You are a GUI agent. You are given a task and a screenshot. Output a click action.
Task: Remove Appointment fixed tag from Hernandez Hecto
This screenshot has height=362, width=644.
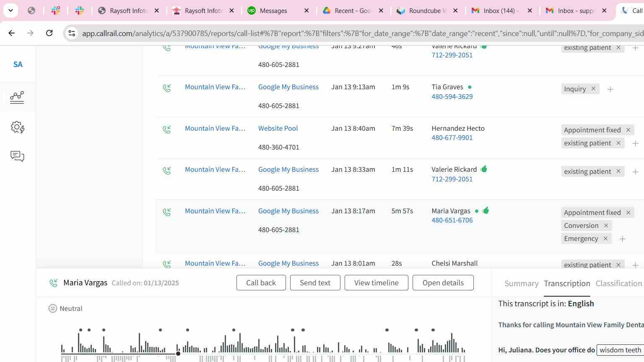[628, 130]
